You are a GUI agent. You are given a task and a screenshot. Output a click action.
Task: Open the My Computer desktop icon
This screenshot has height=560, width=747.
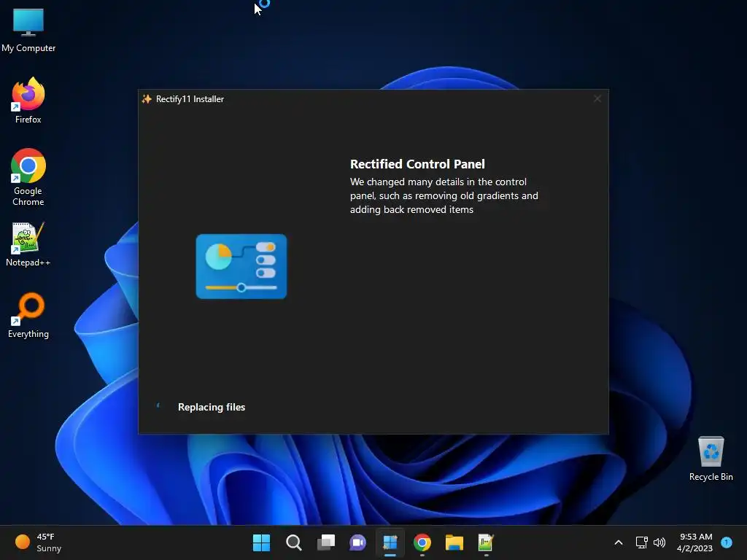tap(28, 30)
